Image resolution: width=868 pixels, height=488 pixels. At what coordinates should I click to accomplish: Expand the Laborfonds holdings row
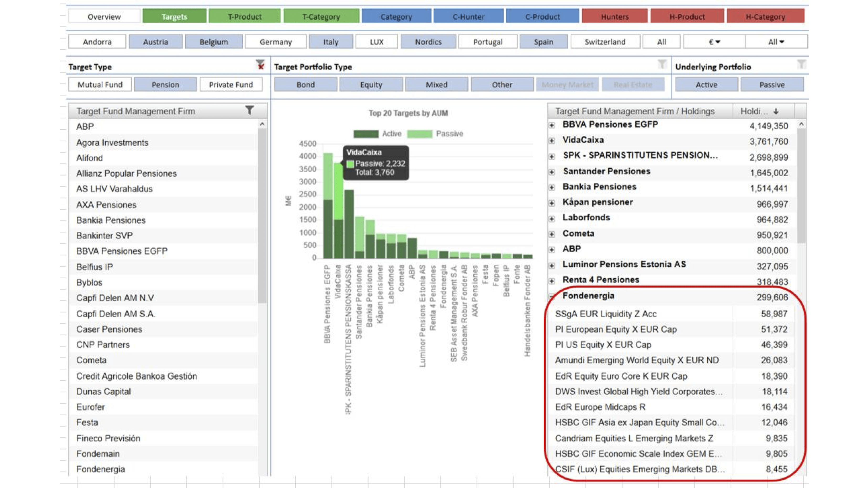pyautogui.click(x=552, y=219)
